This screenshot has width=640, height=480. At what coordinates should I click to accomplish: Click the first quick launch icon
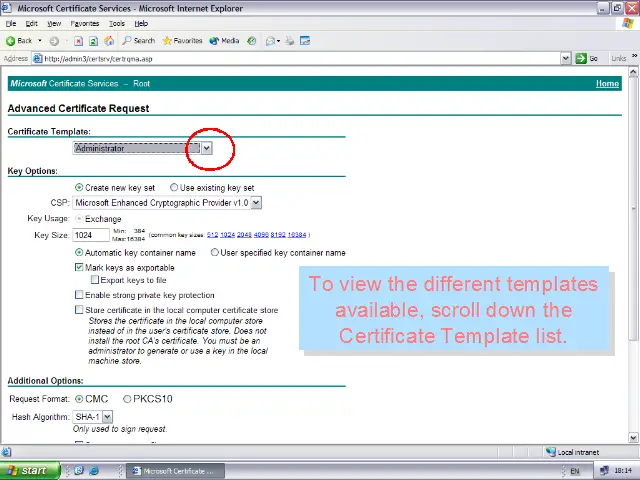[79, 471]
